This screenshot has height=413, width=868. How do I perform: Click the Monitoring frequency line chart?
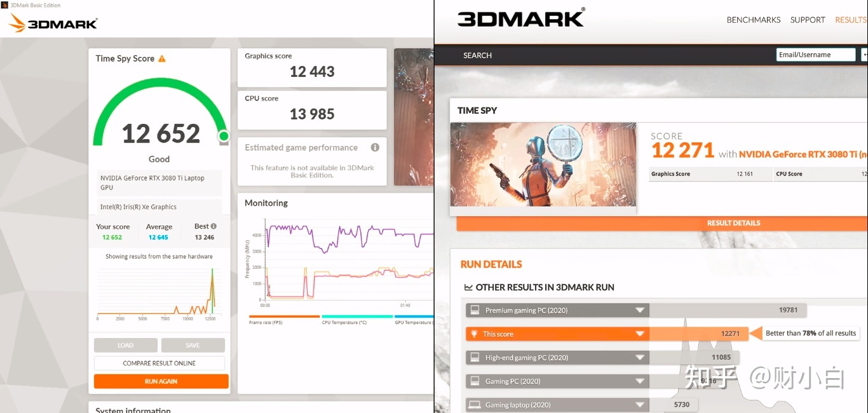pyautogui.click(x=349, y=259)
